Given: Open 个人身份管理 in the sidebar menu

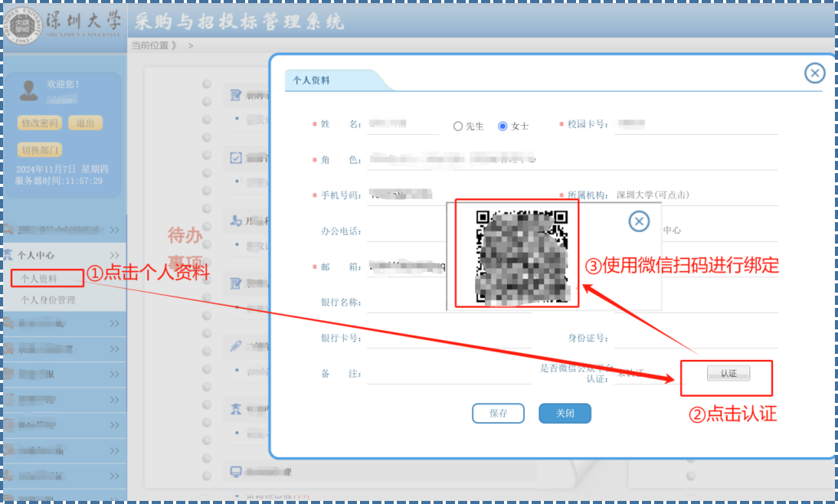Looking at the screenshot, I should tap(48, 299).
